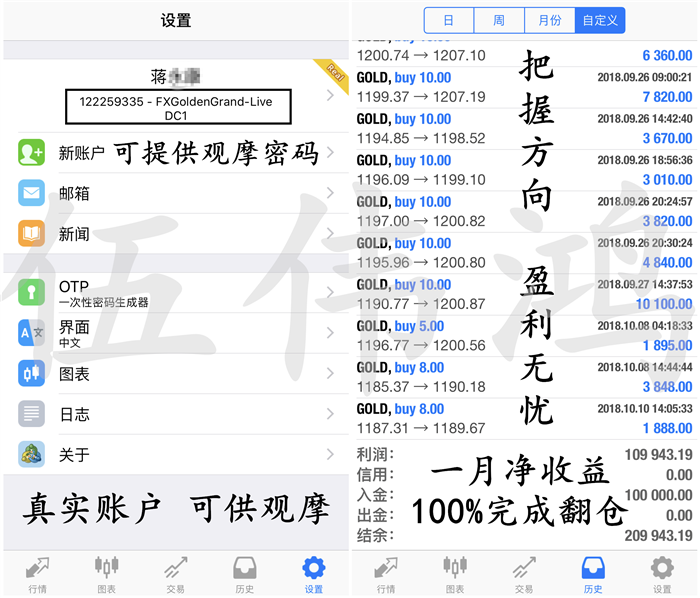700x598 pixels.
Task: Open the 界面 language interface icon
Action: 31,333
